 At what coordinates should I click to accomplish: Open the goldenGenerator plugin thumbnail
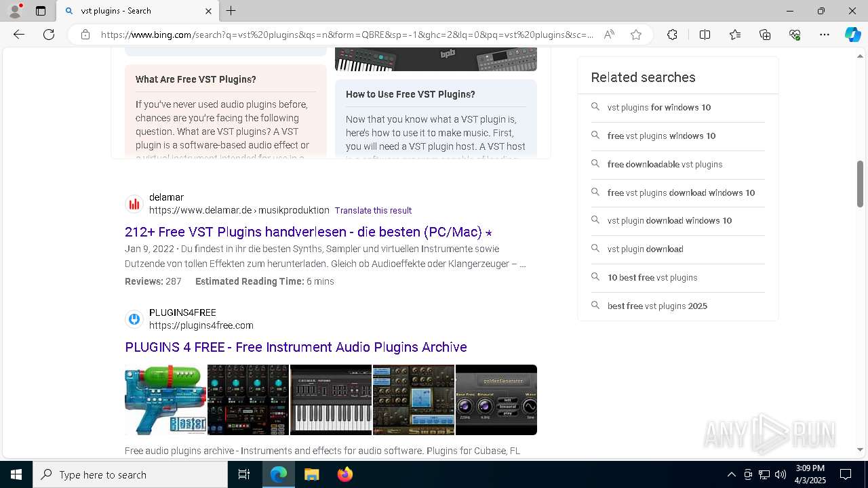[x=496, y=400]
